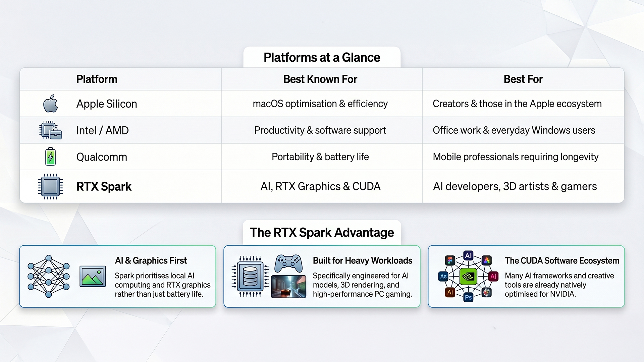
Task: Click the Many AI frameworks description text
Action: click(559, 285)
